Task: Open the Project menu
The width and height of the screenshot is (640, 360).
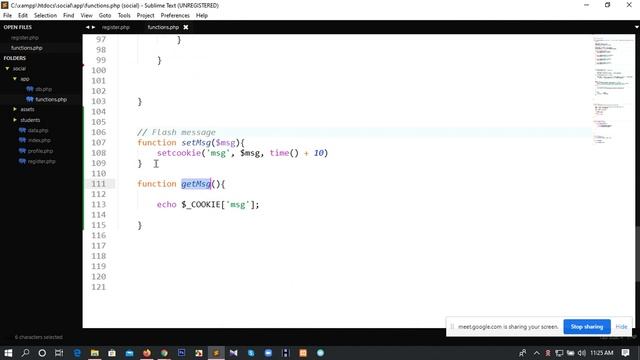Action: [146, 16]
